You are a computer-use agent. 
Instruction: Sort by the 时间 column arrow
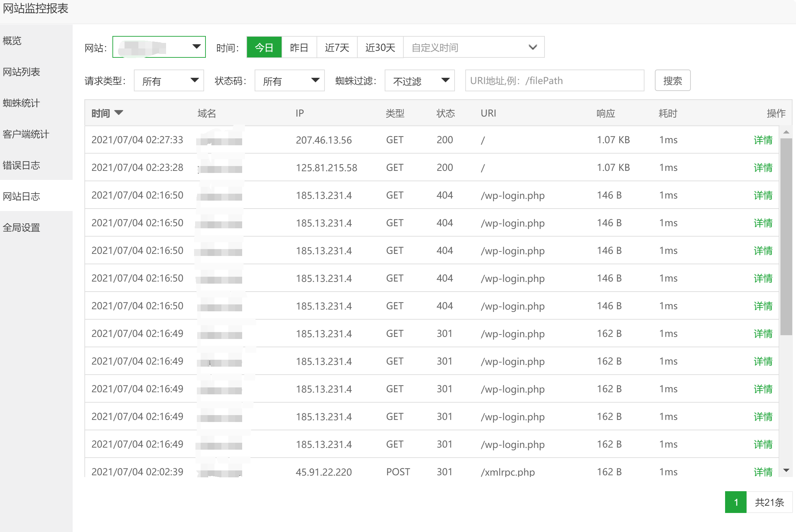pos(119,113)
